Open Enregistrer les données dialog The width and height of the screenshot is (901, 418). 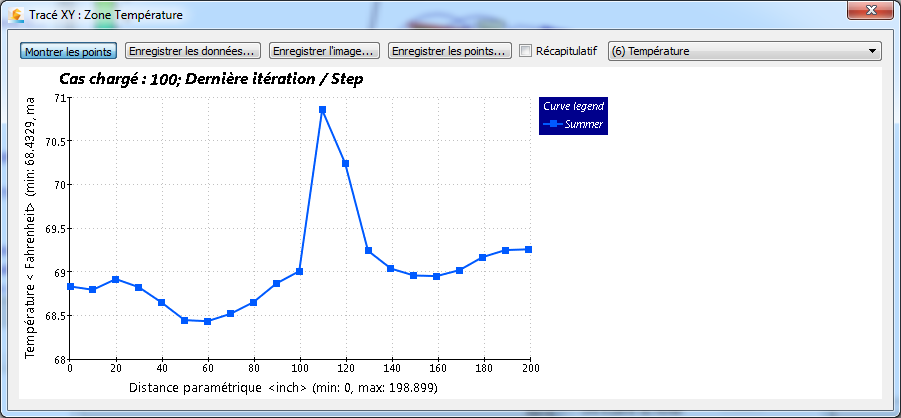192,51
